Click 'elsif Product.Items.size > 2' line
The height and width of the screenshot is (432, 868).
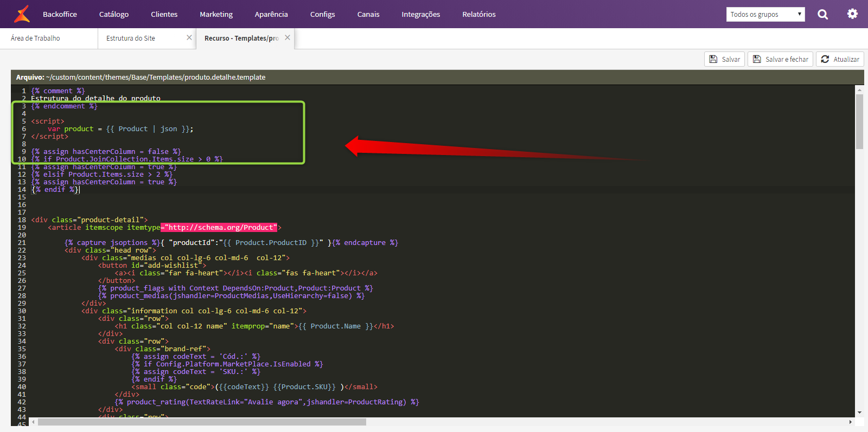102,174
